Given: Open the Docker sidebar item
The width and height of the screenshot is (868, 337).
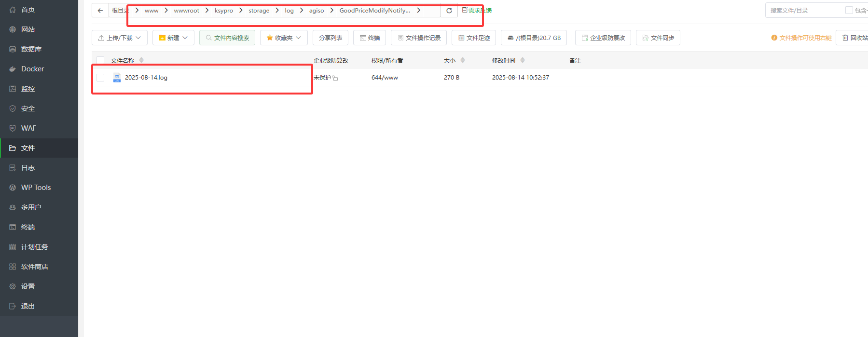Looking at the screenshot, I should (x=32, y=69).
